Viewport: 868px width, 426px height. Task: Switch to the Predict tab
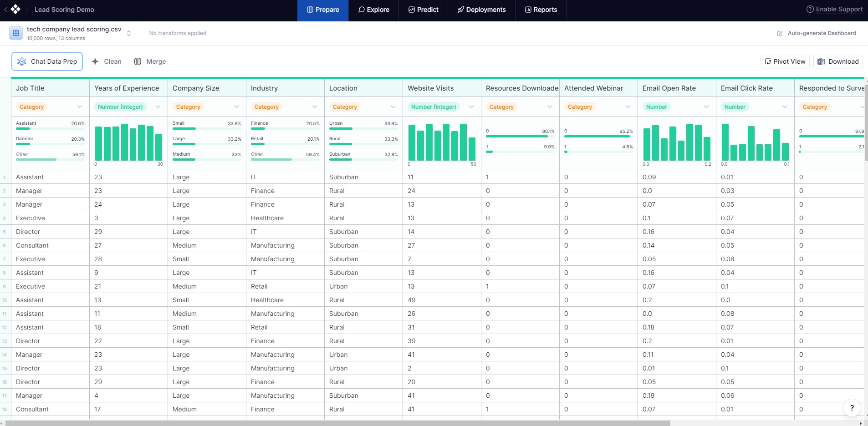423,10
